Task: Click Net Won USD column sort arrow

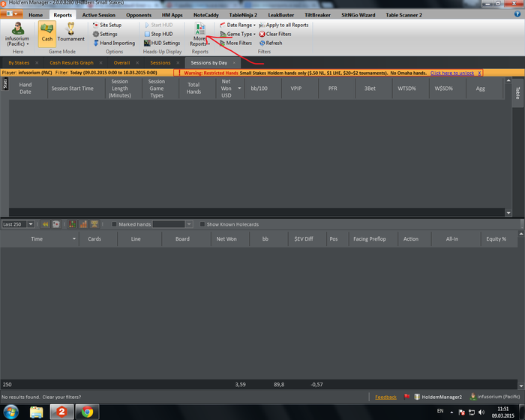Action: [x=239, y=88]
